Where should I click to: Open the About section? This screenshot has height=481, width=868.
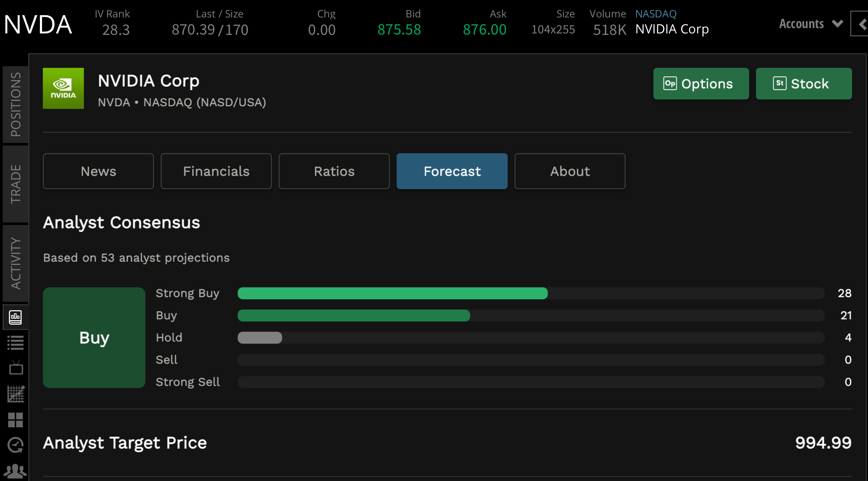click(x=569, y=171)
